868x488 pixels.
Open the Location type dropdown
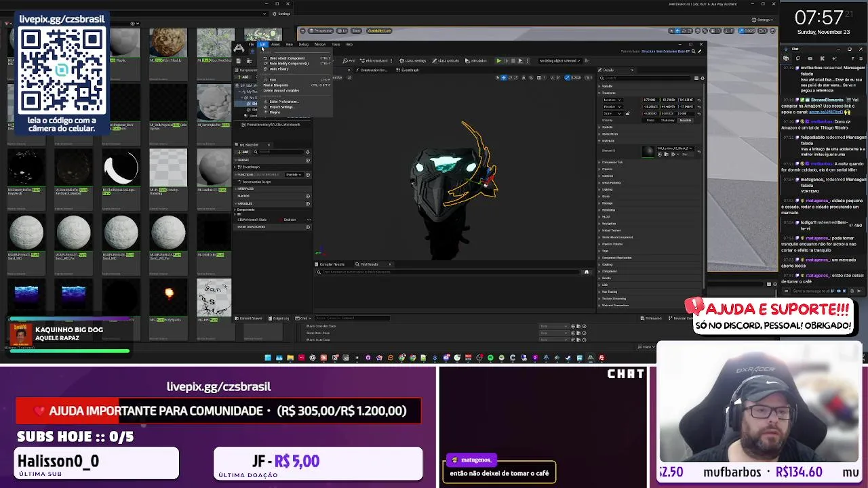coord(613,100)
